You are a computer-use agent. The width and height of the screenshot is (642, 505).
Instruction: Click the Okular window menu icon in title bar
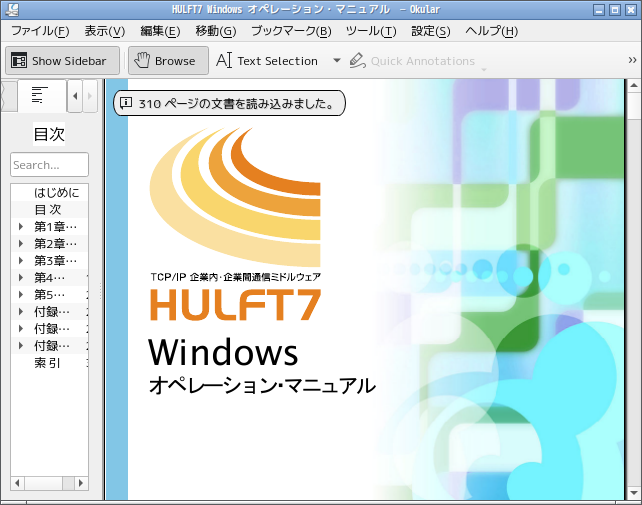[14, 9]
